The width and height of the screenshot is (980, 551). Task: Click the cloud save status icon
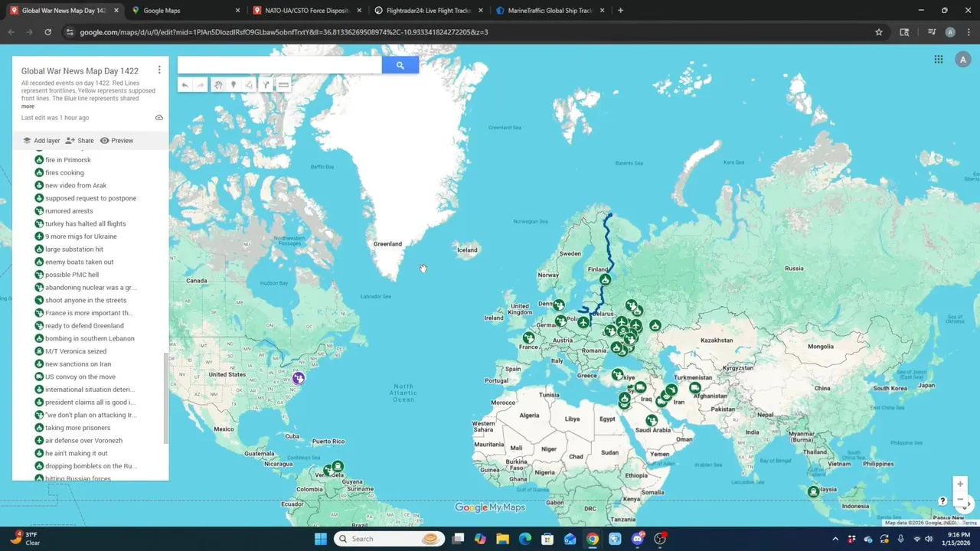click(159, 118)
